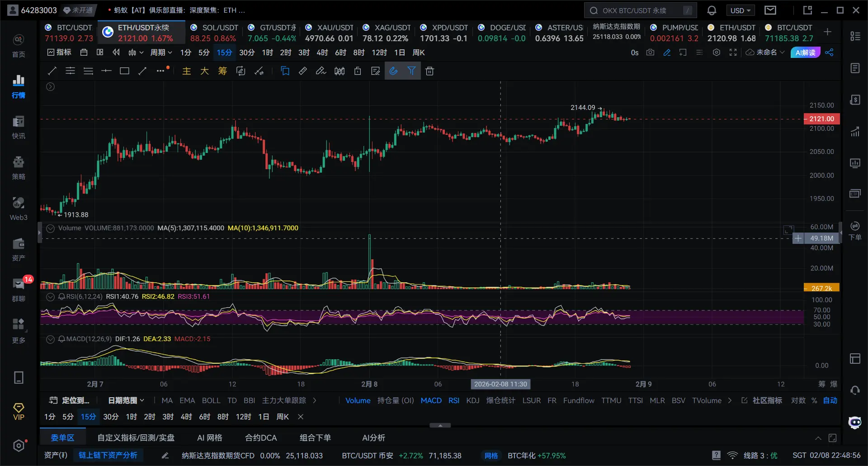Click the 定位到... locate button
The image size is (868, 466).
click(69, 400)
